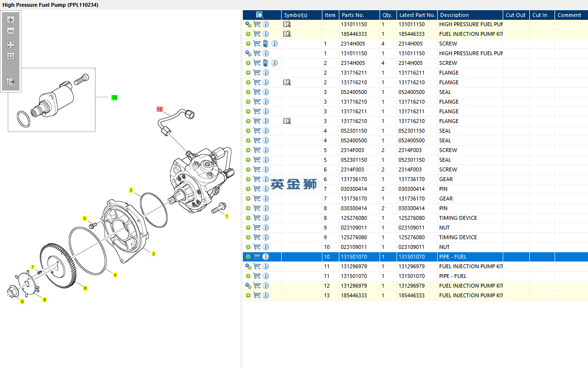Click the Cut In column header

pyautogui.click(x=542, y=15)
